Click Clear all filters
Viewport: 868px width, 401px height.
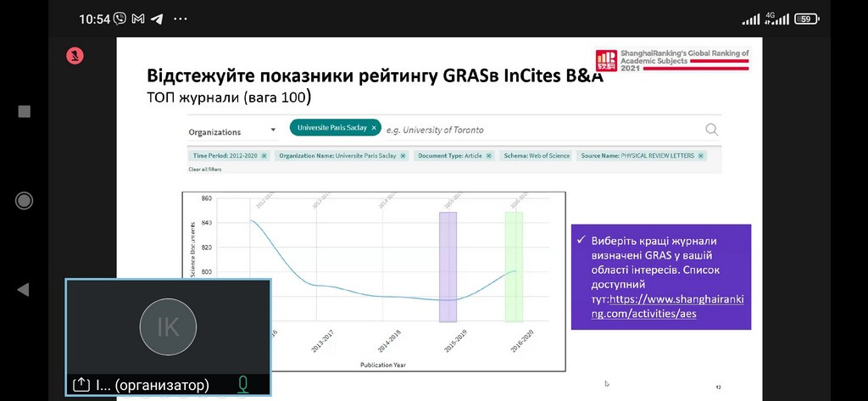tap(205, 170)
